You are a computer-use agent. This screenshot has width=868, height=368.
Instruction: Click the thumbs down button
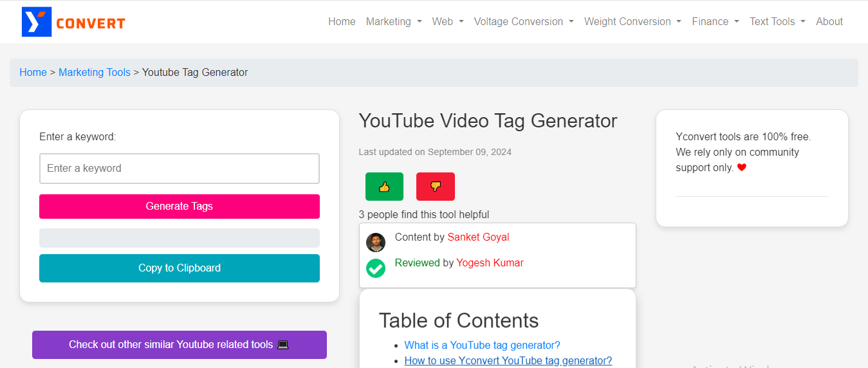coord(436,187)
